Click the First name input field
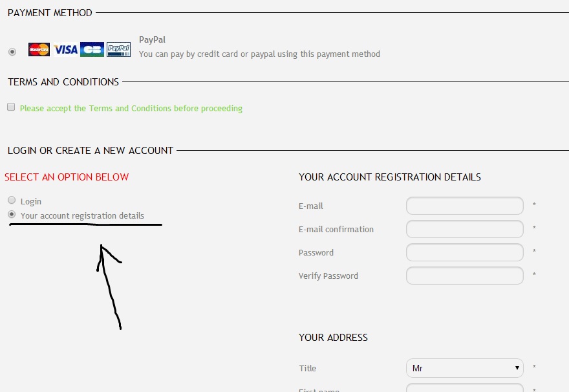 click(464, 388)
